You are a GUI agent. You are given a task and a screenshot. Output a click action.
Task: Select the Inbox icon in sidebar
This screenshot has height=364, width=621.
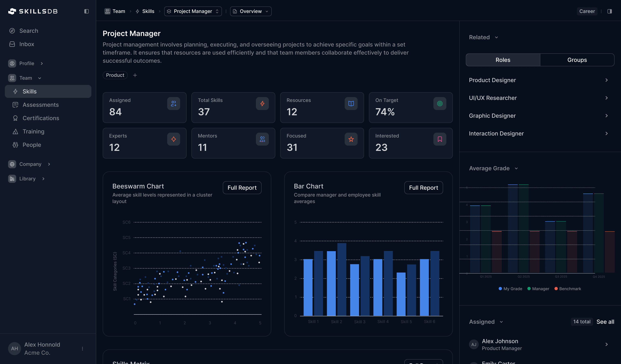(x=12, y=44)
